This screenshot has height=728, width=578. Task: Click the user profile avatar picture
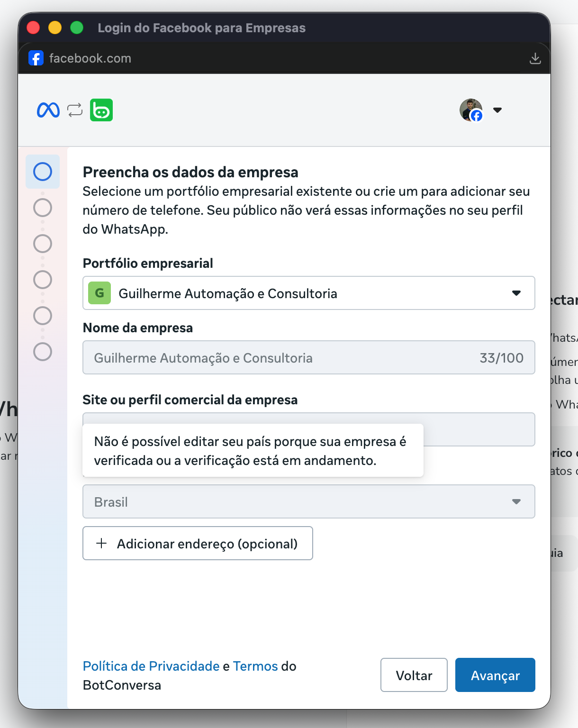470,110
